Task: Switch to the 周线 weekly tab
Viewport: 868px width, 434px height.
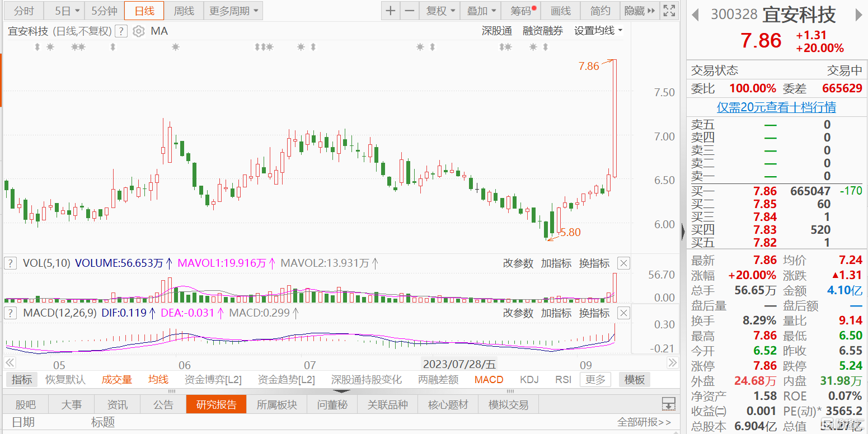Action: [184, 11]
